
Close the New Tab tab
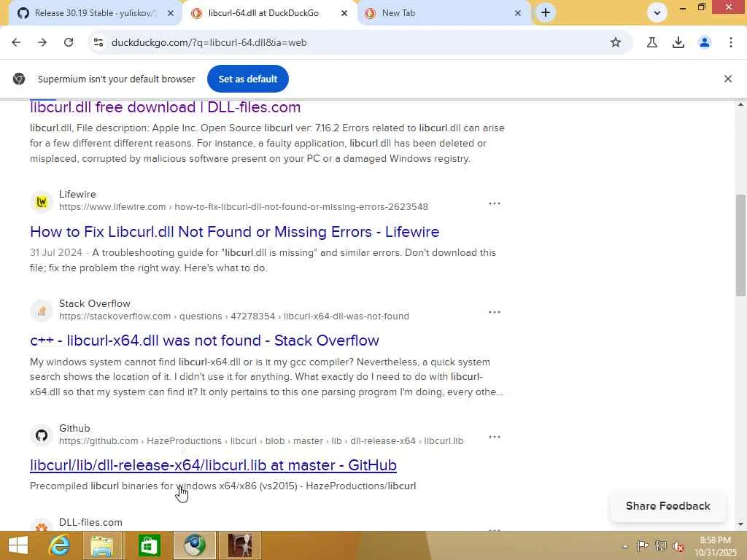[518, 13]
